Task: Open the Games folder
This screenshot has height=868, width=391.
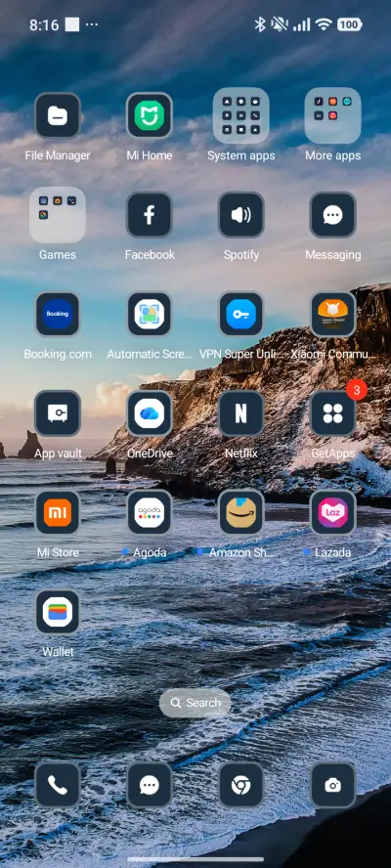Action: click(58, 215)
